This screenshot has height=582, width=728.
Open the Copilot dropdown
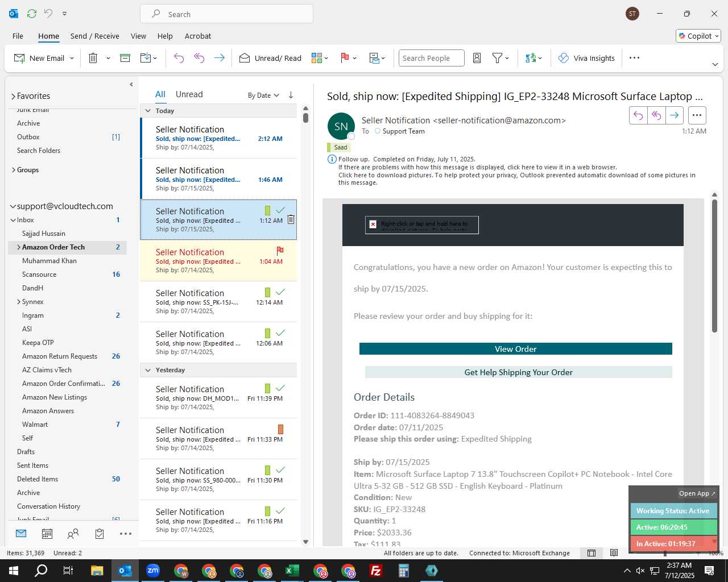coord(698,36)
